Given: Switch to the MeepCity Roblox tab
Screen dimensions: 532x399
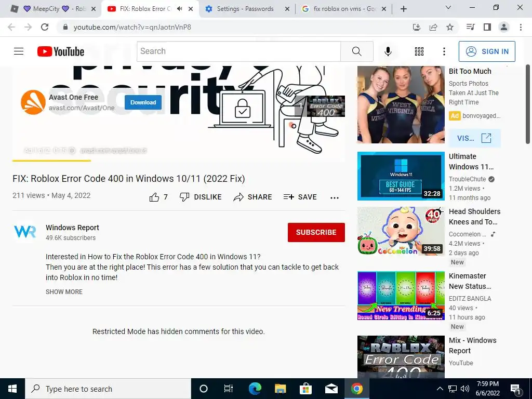Looking at the screenshot, I should pyautogui.click(x=54, y=9).
